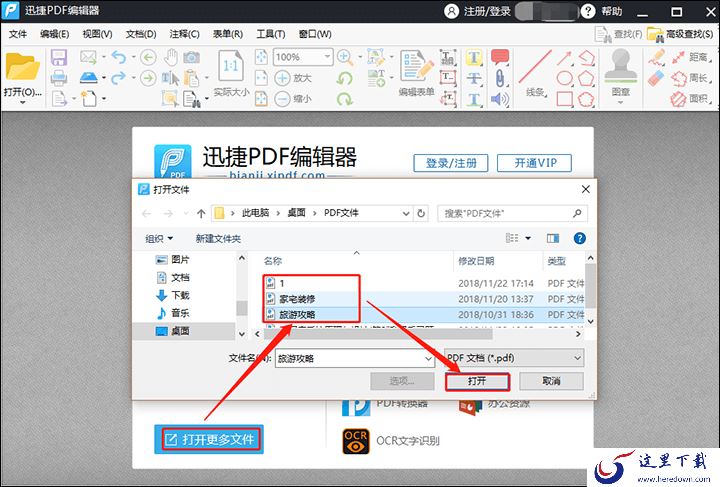
Task: Click the Stamp tool icon
Action: pyautogui.click(x=620, y=66)
